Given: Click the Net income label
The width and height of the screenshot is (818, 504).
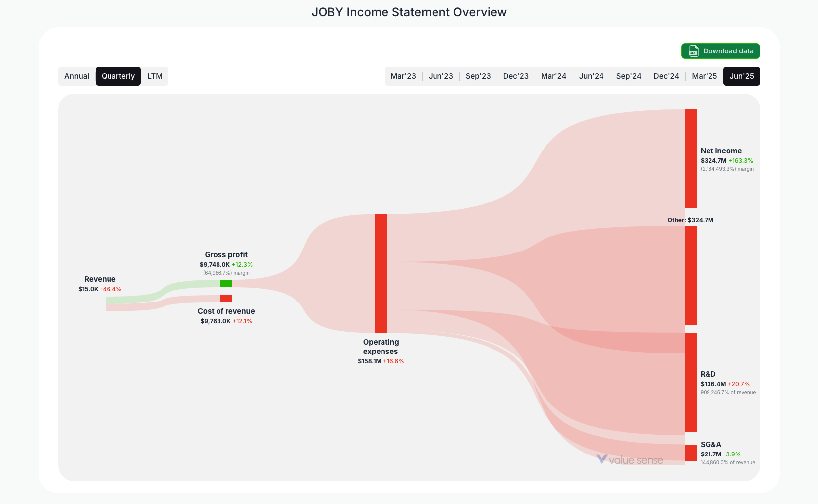Looking at the screenshot, I should tap(721, 151).
